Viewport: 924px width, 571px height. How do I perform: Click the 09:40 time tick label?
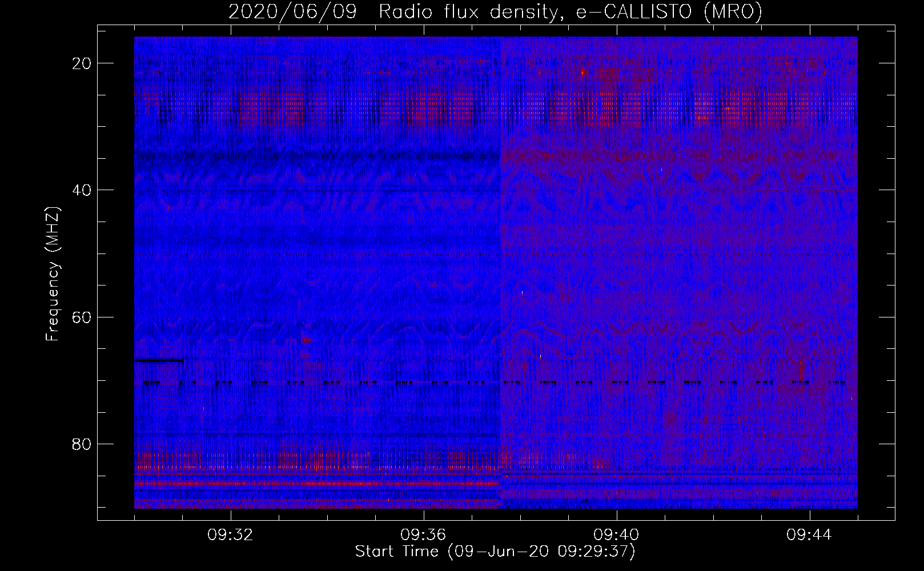[x=616, y=535]
